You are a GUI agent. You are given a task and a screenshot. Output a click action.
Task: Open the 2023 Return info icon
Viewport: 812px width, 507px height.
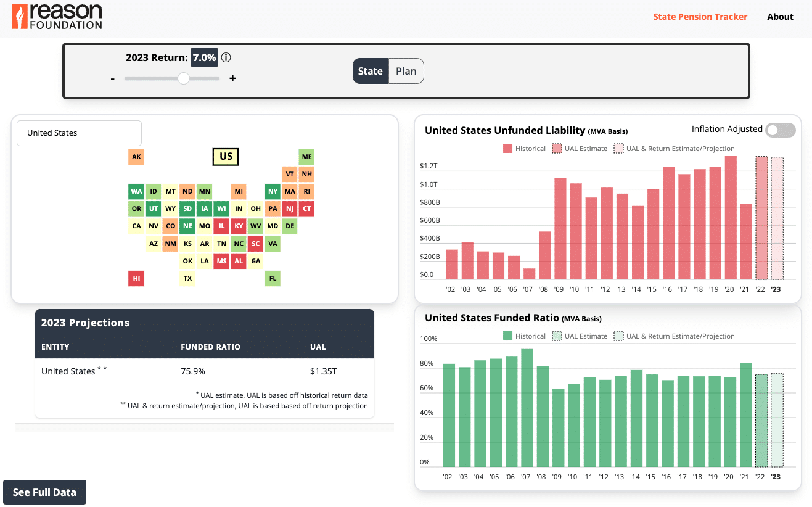226,57
